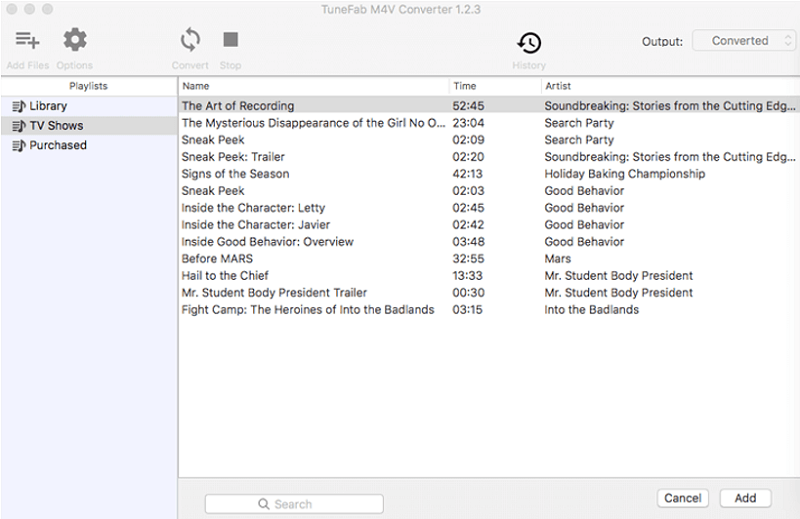Click the Convert arrows icon
The image size is (800, 519).
point(190,40)
